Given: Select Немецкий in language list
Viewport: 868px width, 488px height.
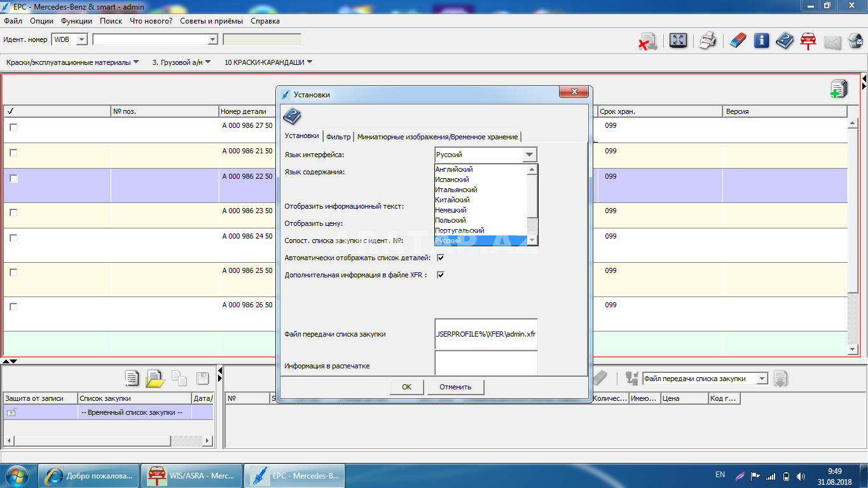Looking at the screenshot, I should click(x=481, y=210).
